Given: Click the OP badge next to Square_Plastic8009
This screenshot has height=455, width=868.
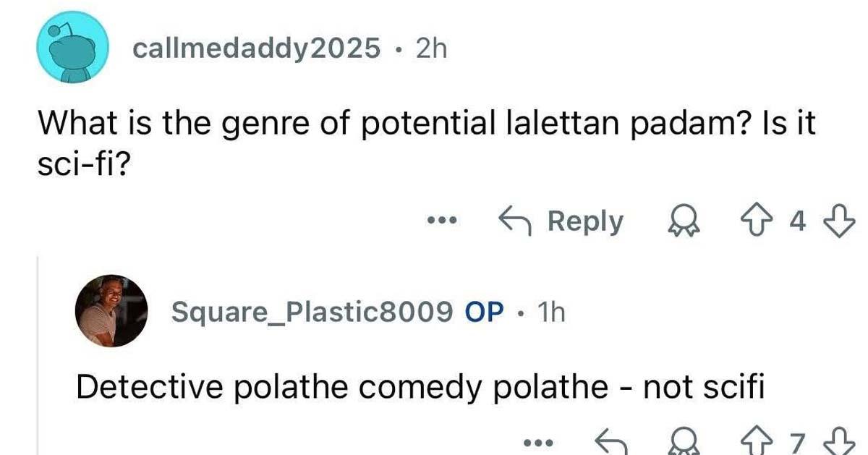Looking at the screenshot, I should (x=484, y=312).
